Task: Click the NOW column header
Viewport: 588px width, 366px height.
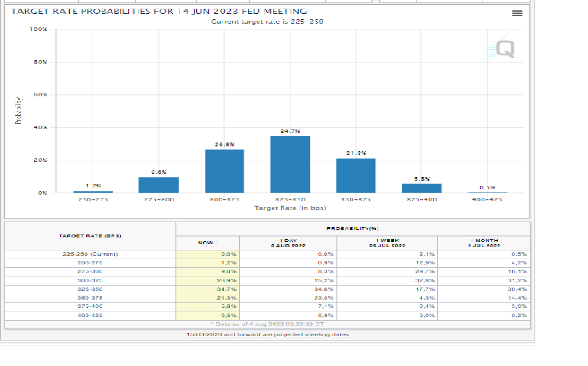Action: 208,243
